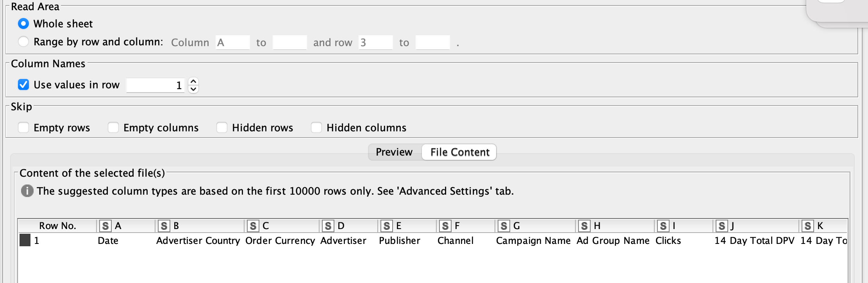The image size is (868, 283).
Task: Click the info icon about suggested column types
Action: click(x=27, y=192)
